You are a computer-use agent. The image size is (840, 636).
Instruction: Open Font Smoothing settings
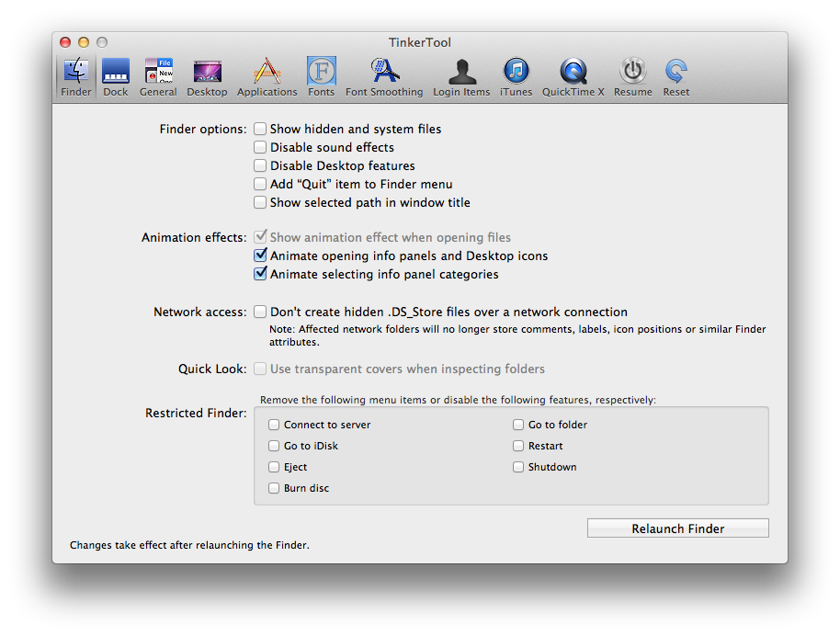click(384, 77)
